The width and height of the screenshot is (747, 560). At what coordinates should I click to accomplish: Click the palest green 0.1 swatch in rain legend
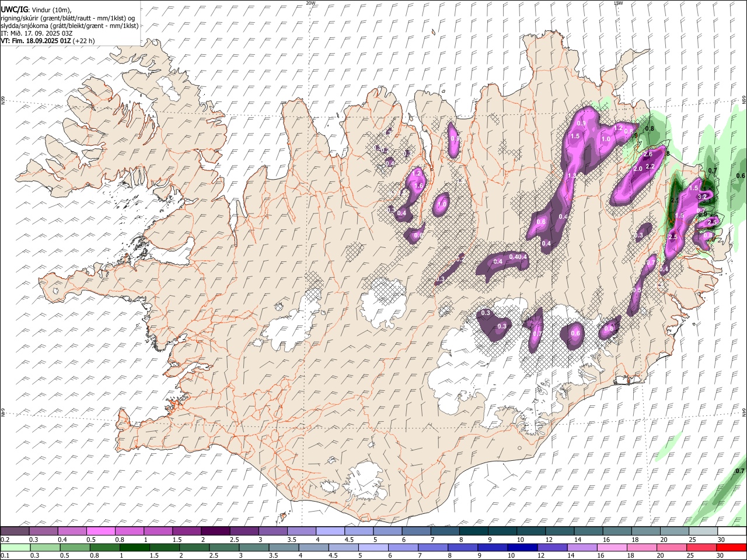(16, 547)
